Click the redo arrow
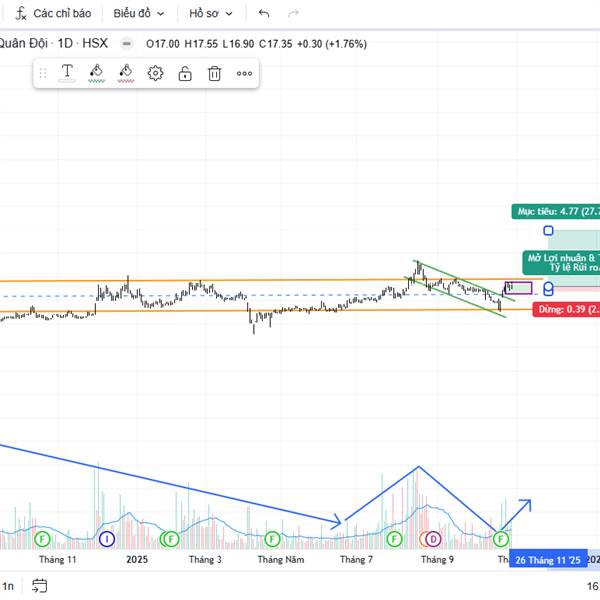The width and height of the screenshot is (600, 600). click(x=293, y=13)
